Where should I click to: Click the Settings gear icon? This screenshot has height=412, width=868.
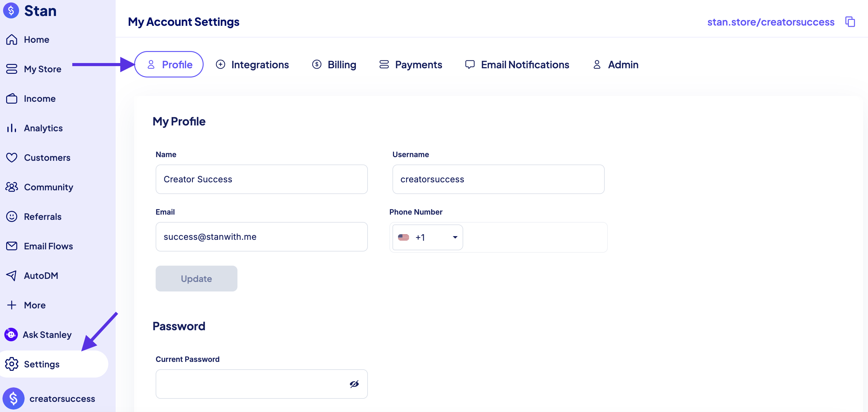click(12, 364)
